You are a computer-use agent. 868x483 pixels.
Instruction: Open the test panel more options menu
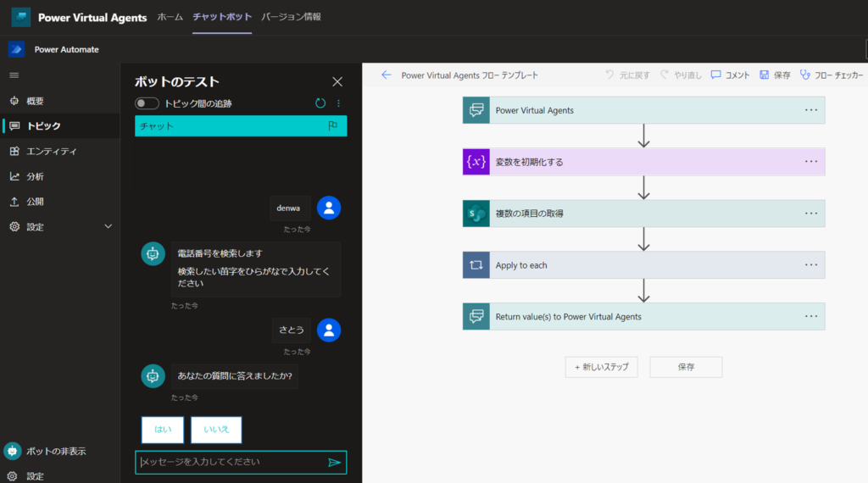(x=339, y=103)
